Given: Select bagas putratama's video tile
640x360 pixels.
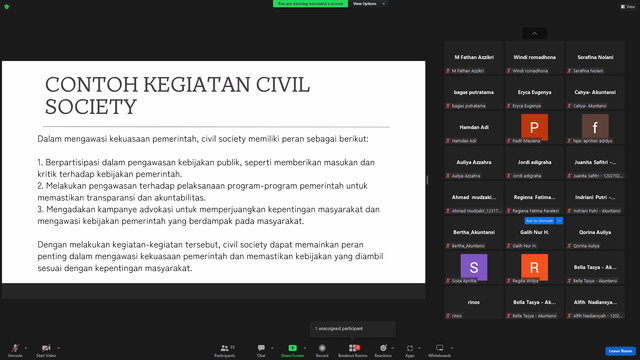Looking at the screenshot, I should click(x=474, y=93).
